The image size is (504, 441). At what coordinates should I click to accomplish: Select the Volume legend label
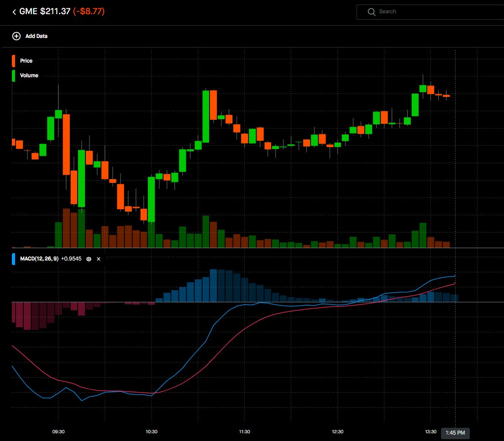pos(29,75)
